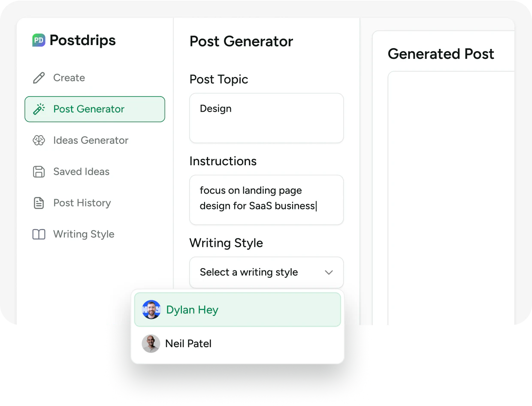The width and height of the screenshot is (532, 406).
Task: Open the Writing Style page
Action: point(83,234)
